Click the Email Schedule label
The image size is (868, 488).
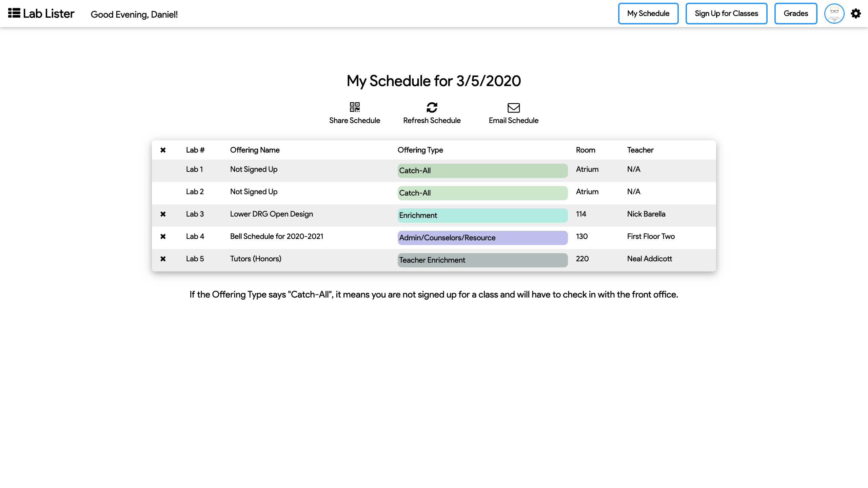click(514, 121)
